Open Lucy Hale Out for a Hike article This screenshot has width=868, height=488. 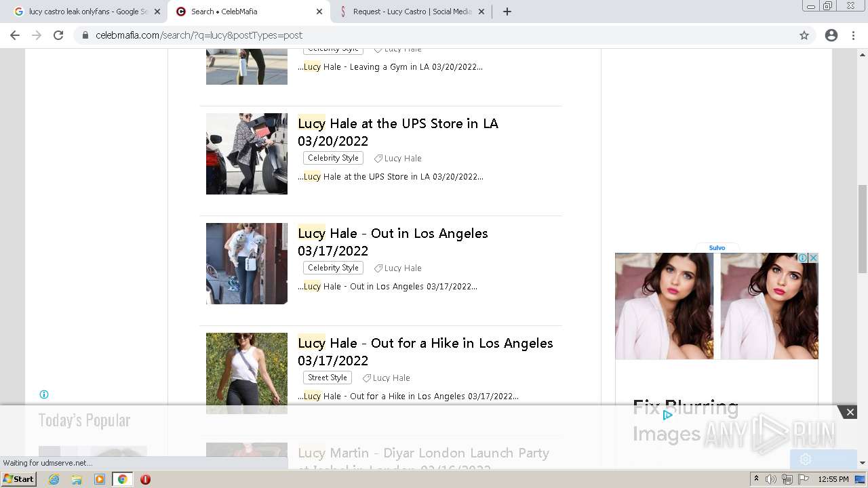tap(425, 352)
